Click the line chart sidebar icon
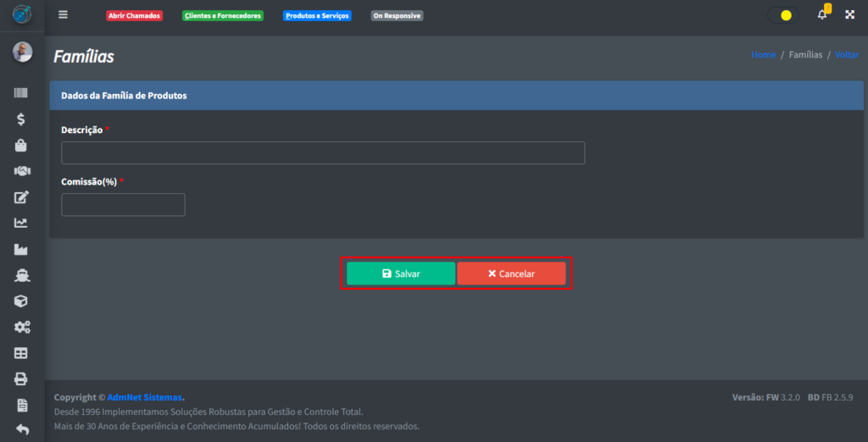Viewport: 868px width, 442px height. coord(22,224)
